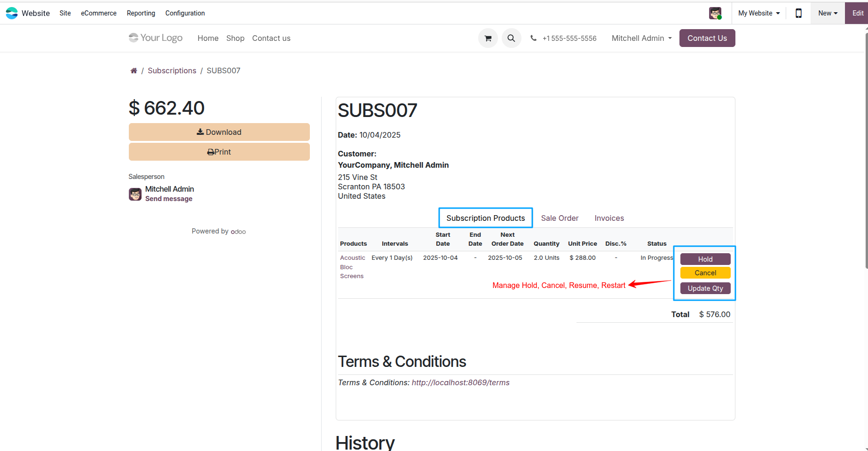The image size is (868, 451).
Task: Click the SUBS007 heading
Action: coord(378,110)
